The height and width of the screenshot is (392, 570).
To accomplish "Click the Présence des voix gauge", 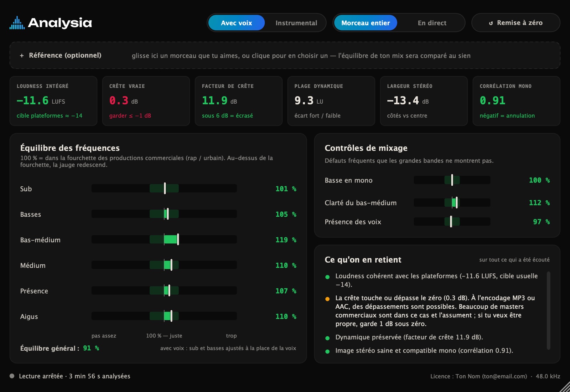I will coord(452,222).
